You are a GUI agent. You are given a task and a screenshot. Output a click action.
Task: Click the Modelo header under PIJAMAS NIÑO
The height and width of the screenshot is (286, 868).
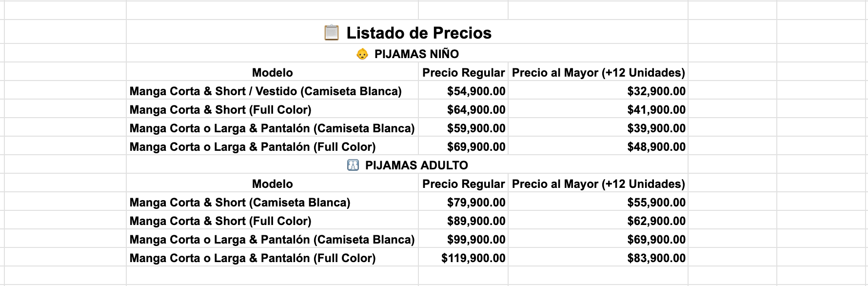272,73
